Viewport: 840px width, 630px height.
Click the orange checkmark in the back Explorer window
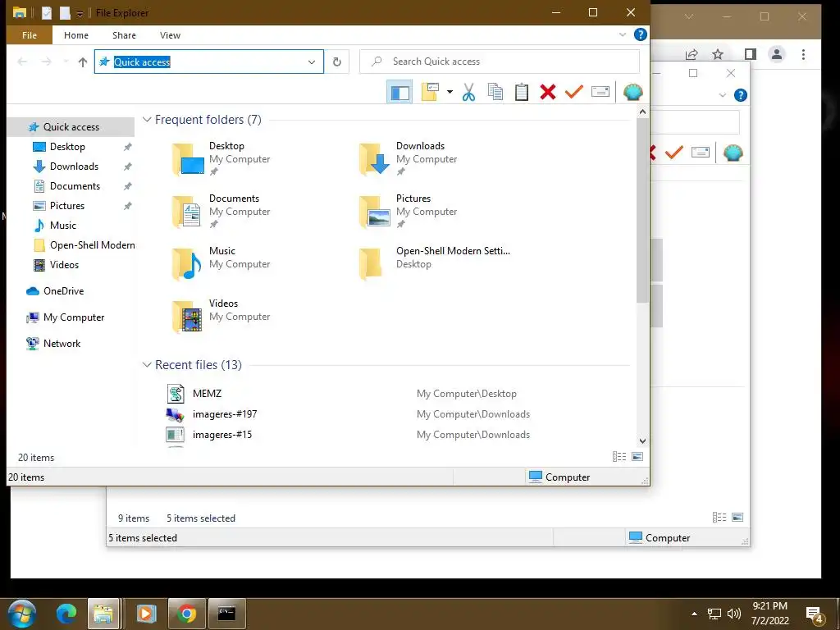click(674, 153)
